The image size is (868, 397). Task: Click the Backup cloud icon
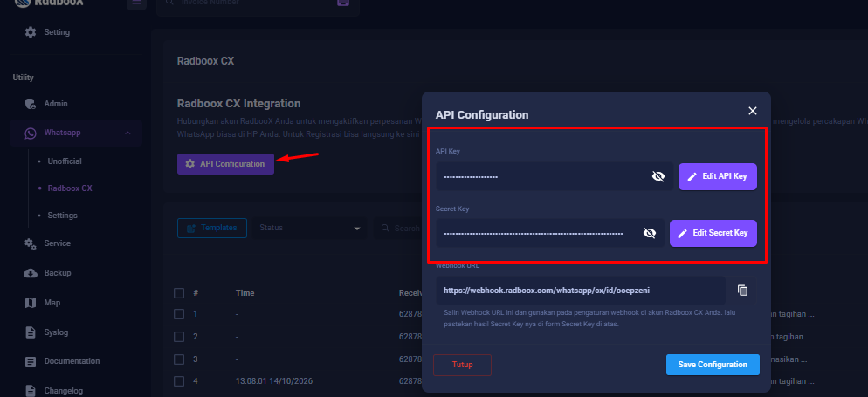pyautogui.click(x=31, y=273)
